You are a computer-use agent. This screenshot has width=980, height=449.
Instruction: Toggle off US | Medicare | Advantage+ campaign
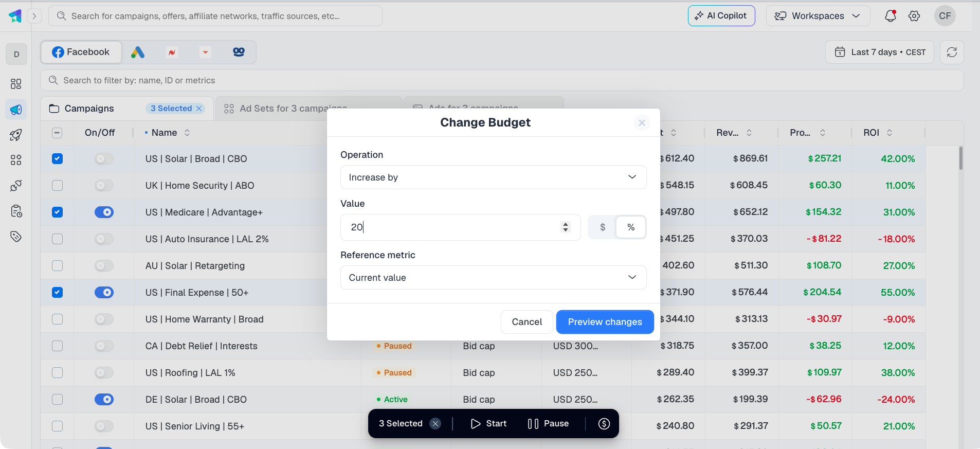click(104, 212)
